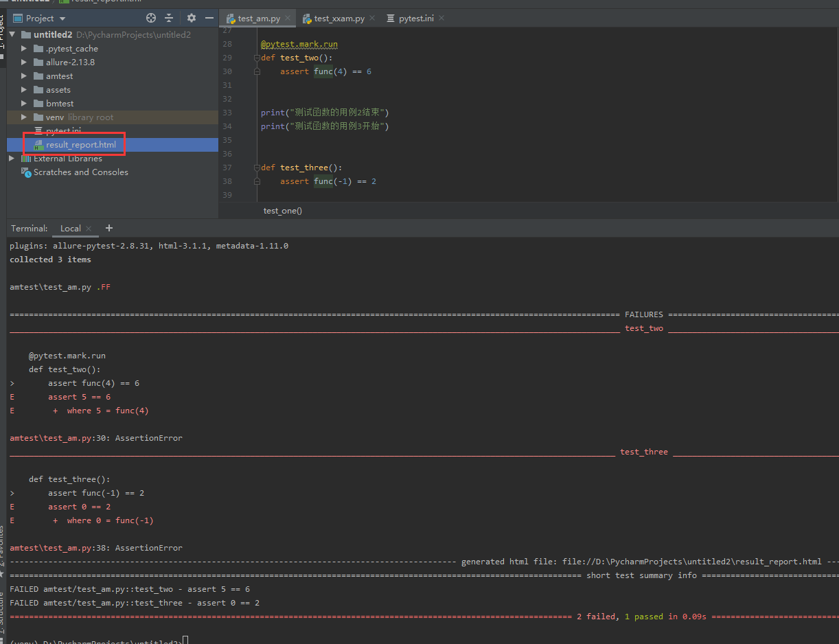Click the HTML file icon of result_report.html
839x644 pixels.
pos(38,145)
